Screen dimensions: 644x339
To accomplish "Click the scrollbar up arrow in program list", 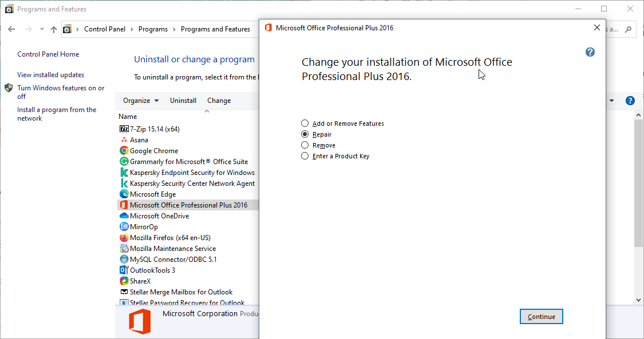I will pyautogui.click(x=638, y=115).
